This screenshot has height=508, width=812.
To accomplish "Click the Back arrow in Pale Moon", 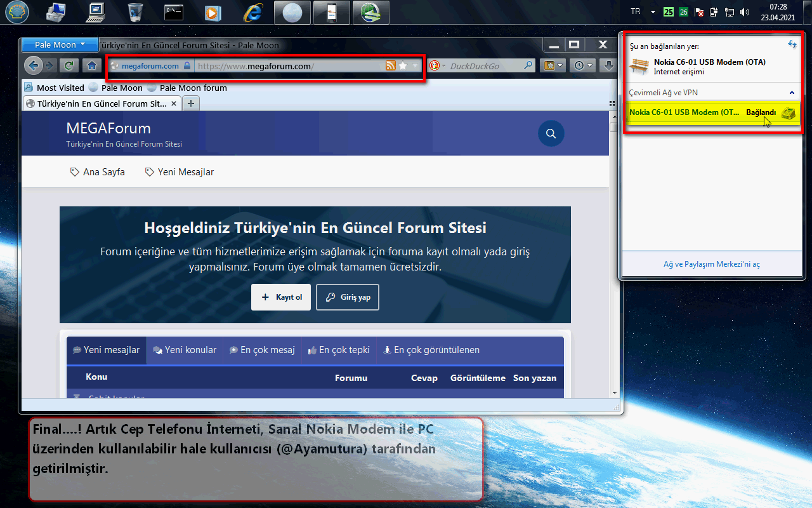I will [34, 65].
